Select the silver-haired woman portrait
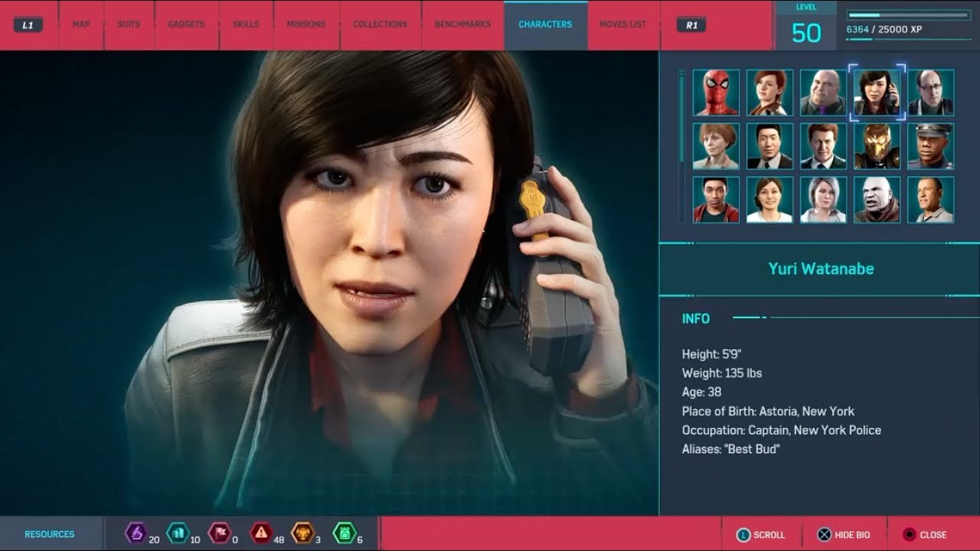This screenshot has height=551, width=980. [823, 200]
